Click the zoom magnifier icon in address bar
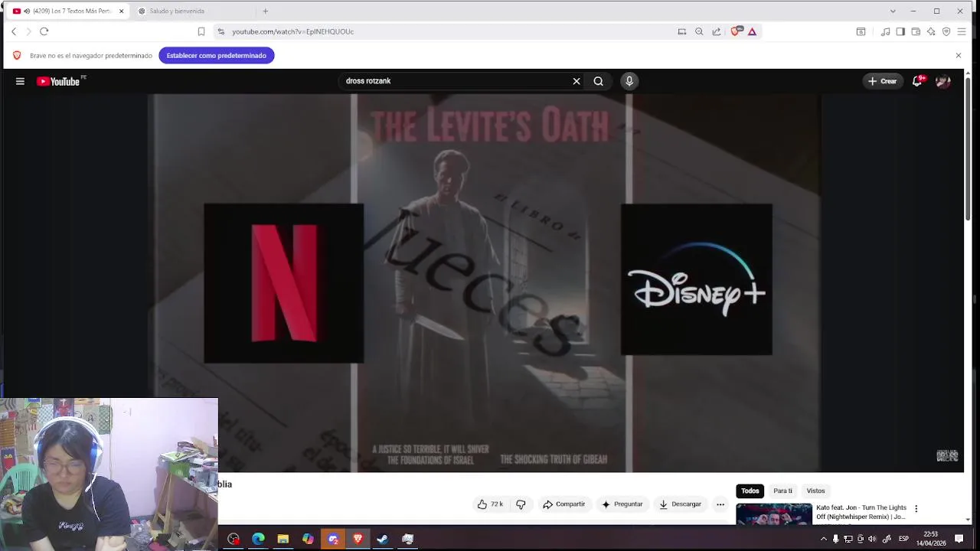The height and width of the screenshot is (551, 980). 699,31
